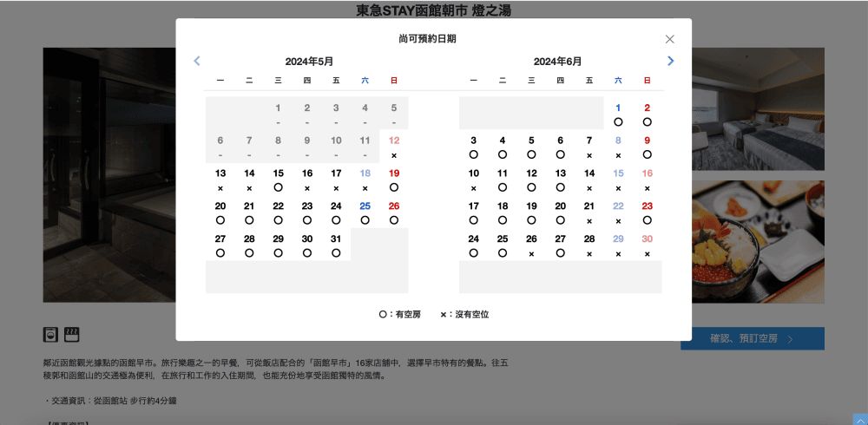Click hotel title 東急STAY函館朝市 燈之湯
This screenshot has width=868, height=425.
(433, 10)
